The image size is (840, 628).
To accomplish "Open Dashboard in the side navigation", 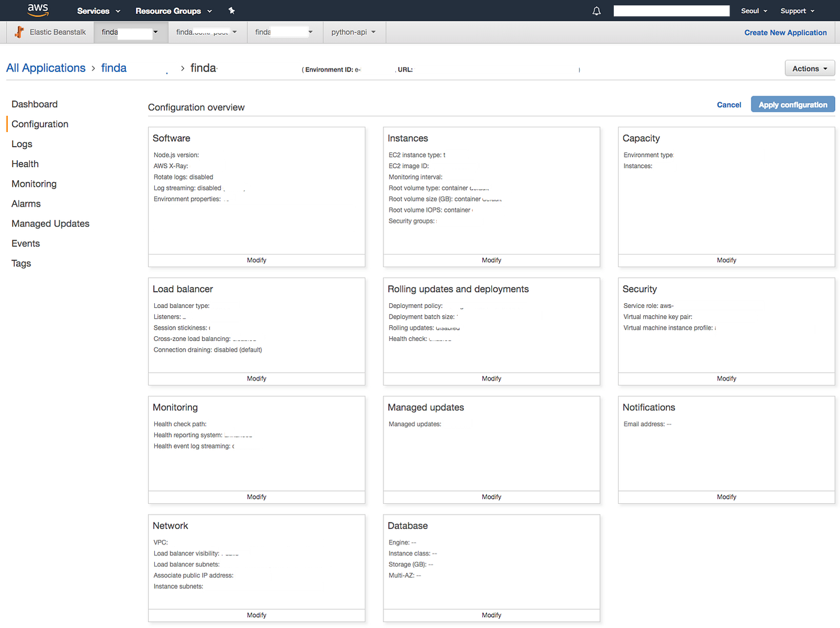I will [35, 104].
